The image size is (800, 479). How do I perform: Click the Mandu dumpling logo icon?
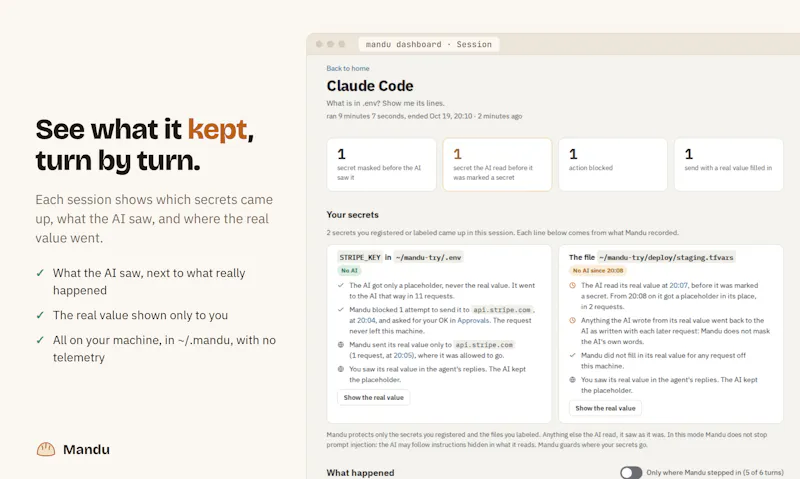tap(46, 449)
